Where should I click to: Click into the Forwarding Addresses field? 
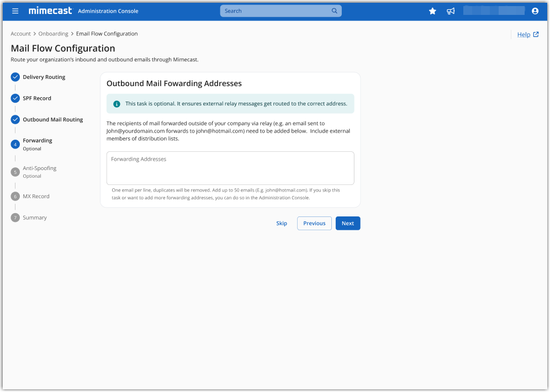click(230, 168)
